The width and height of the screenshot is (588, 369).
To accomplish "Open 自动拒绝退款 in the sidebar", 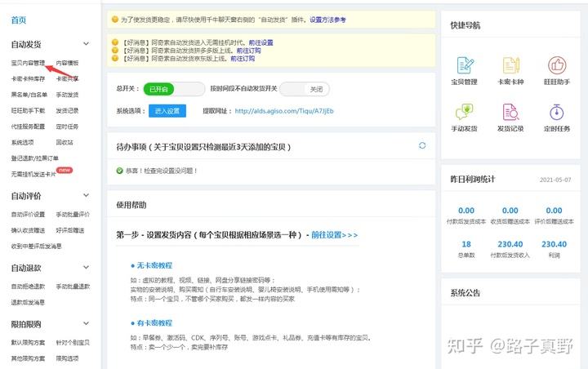I will [x=28, y=287].
